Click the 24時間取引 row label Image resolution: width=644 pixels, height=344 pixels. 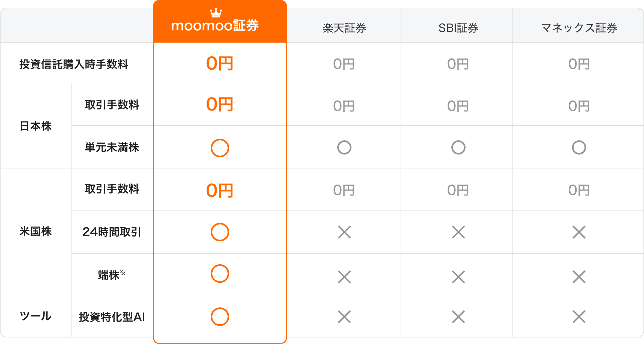(x=112, y=232)
